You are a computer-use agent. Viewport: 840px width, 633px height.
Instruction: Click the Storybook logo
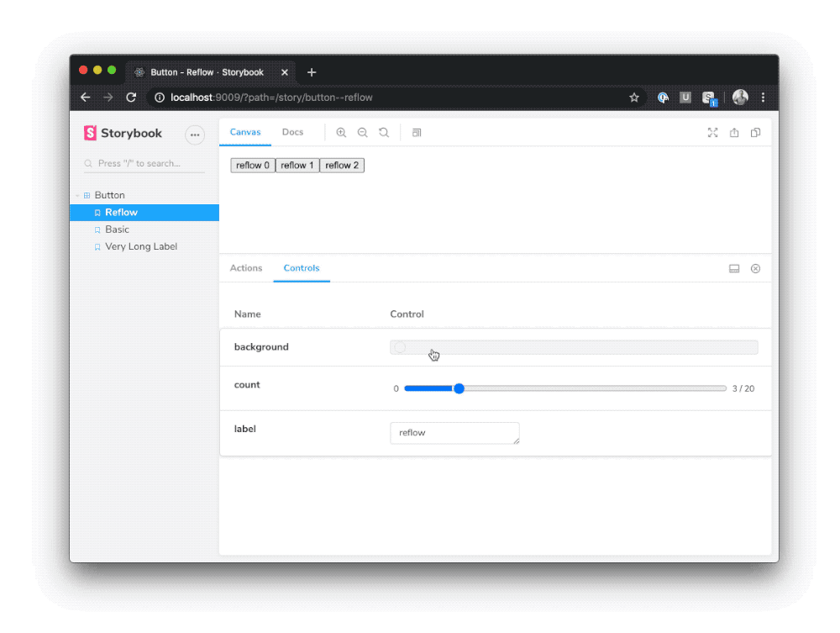point(89,133)
